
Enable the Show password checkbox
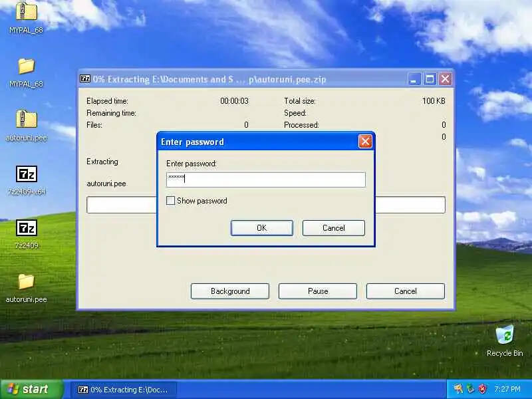click(x=170, y=201)
